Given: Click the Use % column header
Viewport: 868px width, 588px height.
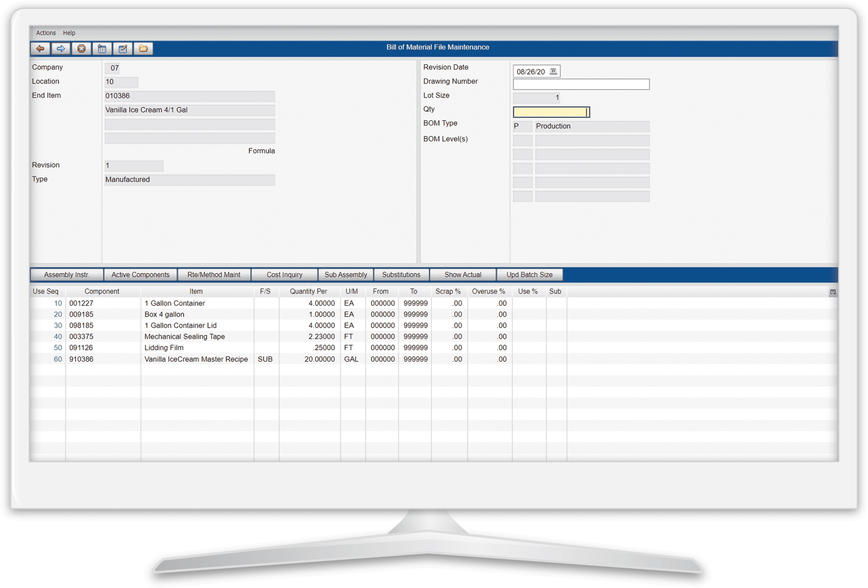Looking at the screenshot, I should [x=528, y=292].
